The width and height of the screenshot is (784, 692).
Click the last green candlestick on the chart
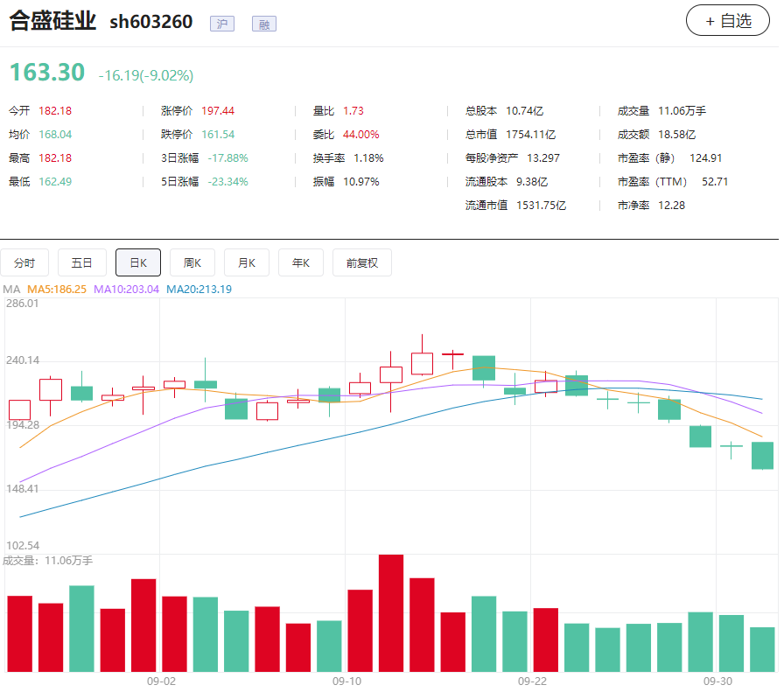point(762,456)
